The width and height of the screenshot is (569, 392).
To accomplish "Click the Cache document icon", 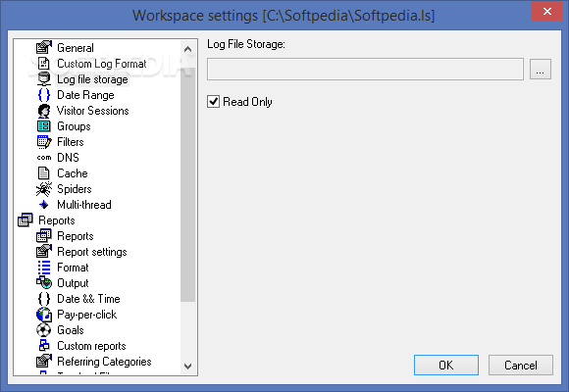I will click(44, 173).
